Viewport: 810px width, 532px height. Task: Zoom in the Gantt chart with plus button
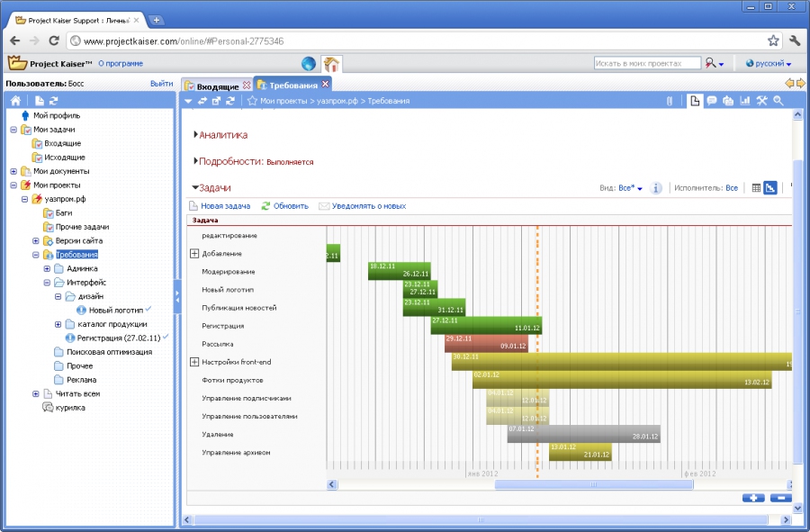coord(753,498)
